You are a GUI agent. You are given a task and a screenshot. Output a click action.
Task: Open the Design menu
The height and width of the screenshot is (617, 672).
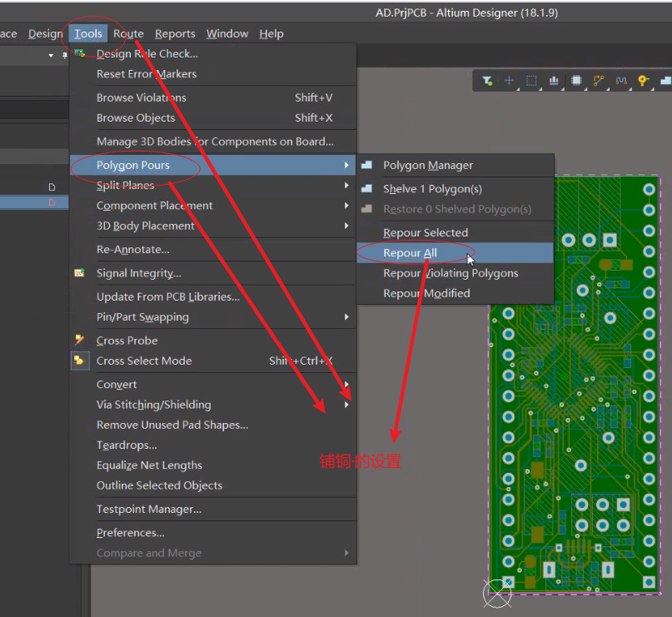[46, 33]
